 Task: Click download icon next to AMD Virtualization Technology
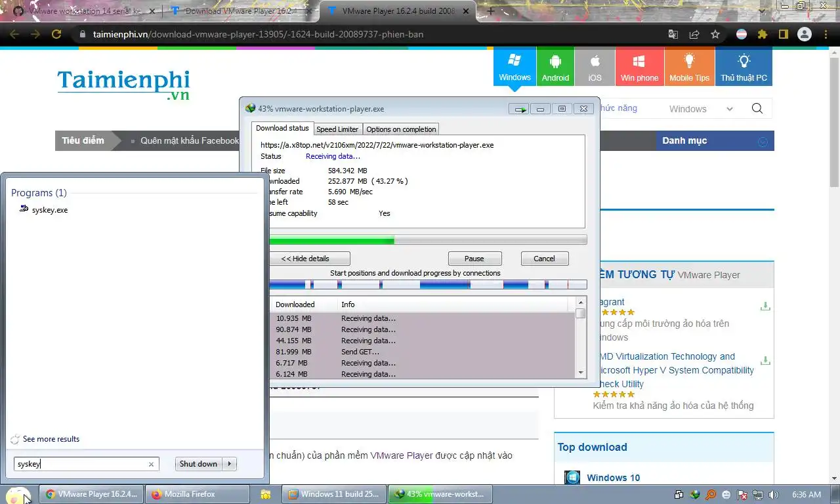(x=765, y=360)
